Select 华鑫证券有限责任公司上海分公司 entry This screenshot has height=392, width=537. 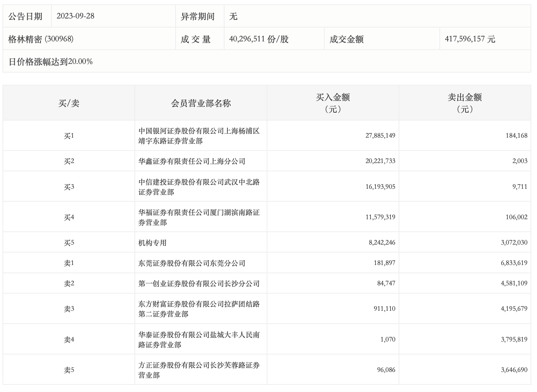[x=192, y=161]
